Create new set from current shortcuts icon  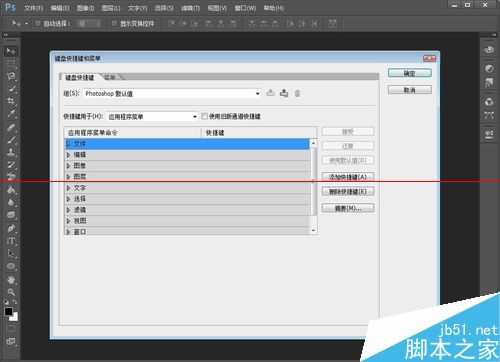click(284, 93)
